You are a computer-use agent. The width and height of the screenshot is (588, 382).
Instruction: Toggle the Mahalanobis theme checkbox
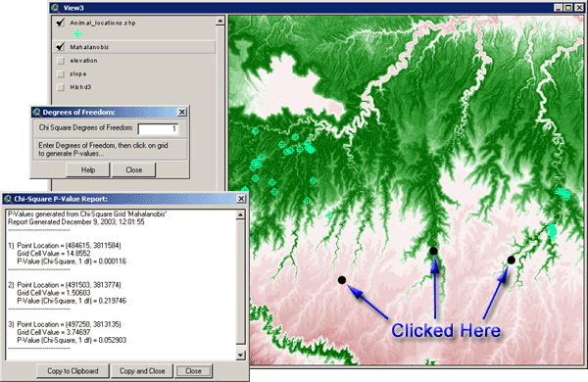click(60, 47)
